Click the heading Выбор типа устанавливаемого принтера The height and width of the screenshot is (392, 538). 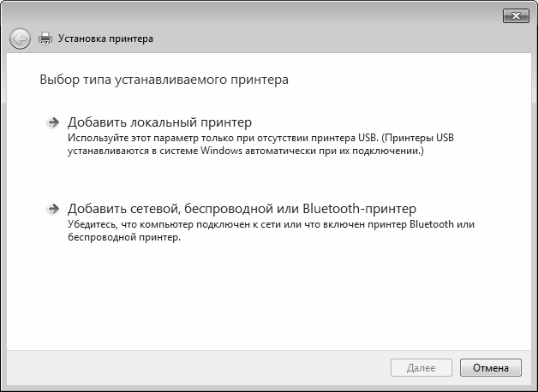click(164, 80)
